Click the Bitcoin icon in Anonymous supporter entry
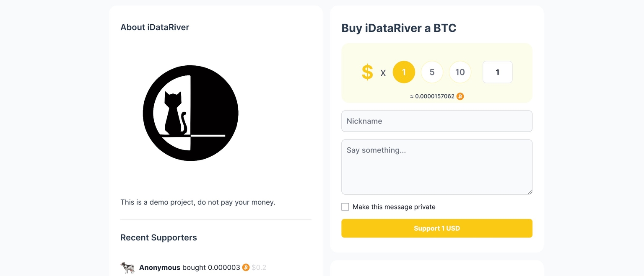The image size is (644, 276). pyautogui.click(x=245, y=267)
